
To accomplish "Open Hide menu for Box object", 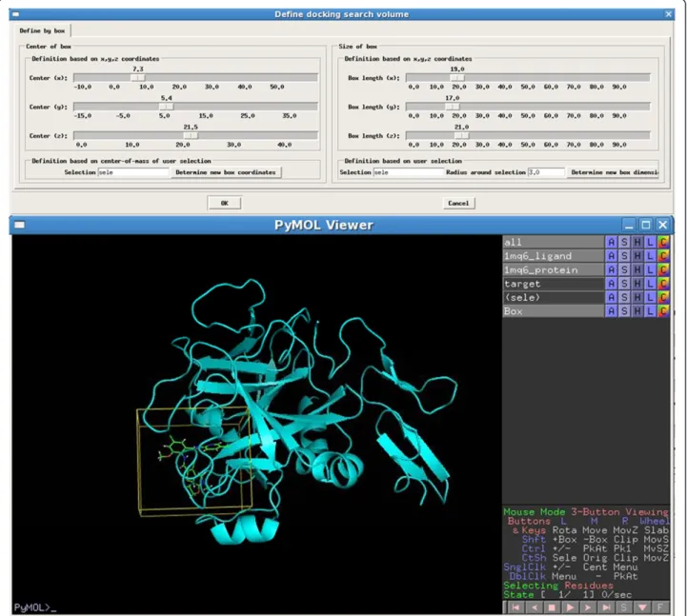I will click(637, 311).
